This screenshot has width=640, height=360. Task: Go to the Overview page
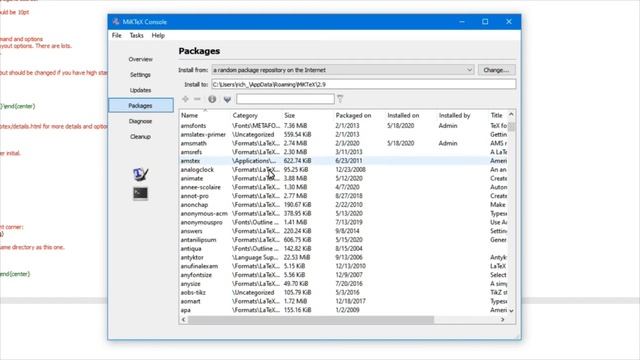(x=140, y=59)
